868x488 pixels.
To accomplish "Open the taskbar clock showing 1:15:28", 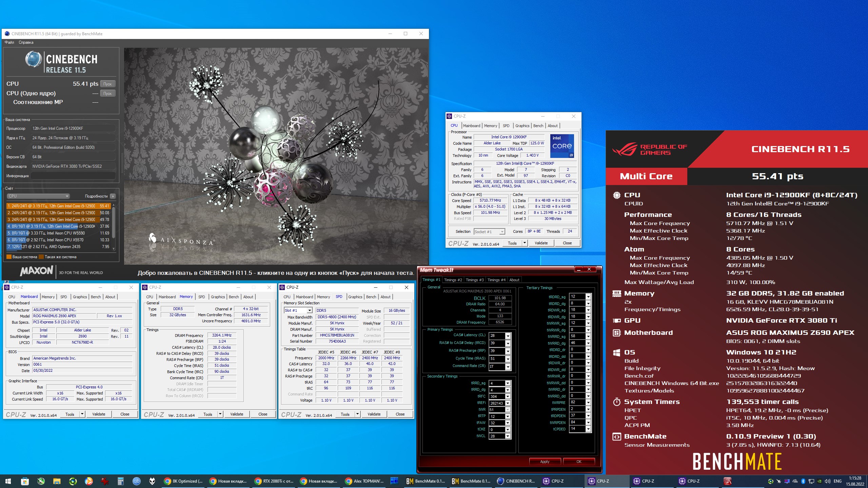I will point(855,481).
